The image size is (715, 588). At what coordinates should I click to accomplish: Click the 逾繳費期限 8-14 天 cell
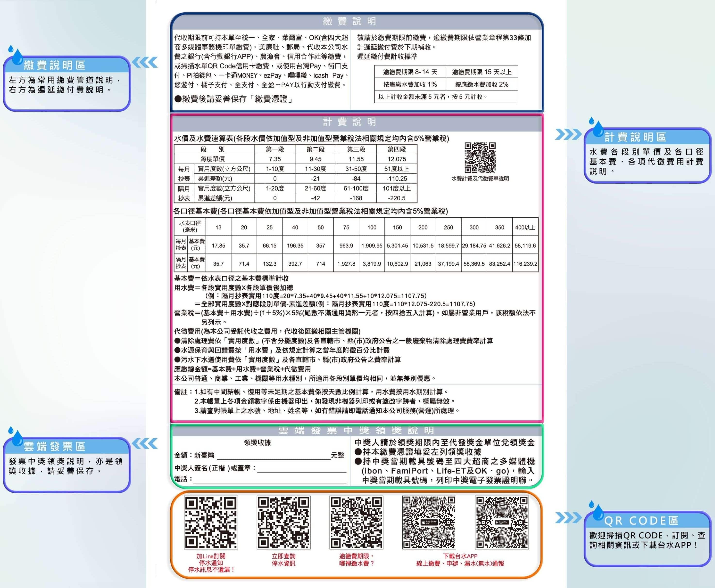pyautogui.click(x=410, y=72)
